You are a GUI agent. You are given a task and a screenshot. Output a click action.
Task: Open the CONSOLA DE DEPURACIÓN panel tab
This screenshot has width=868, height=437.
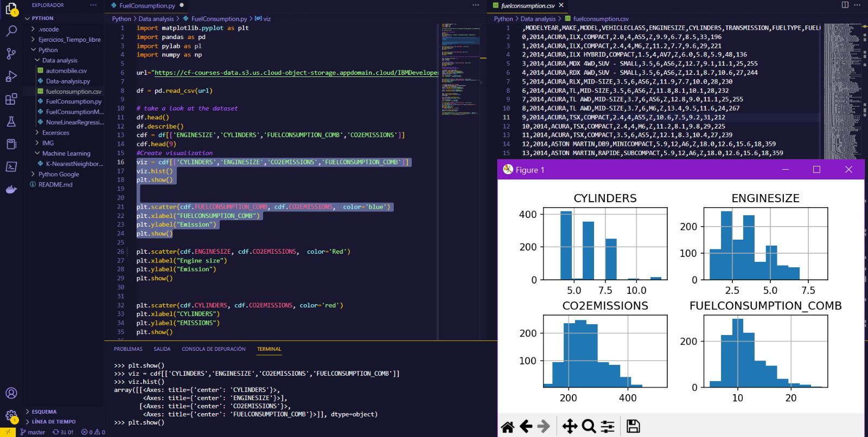point(214,349)
